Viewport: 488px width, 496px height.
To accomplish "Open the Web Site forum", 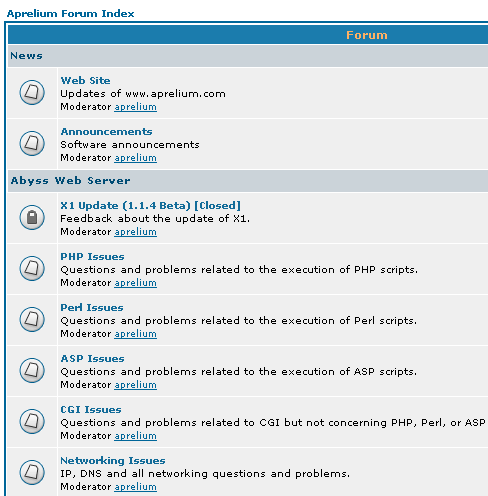I will [x=85, y=81].
